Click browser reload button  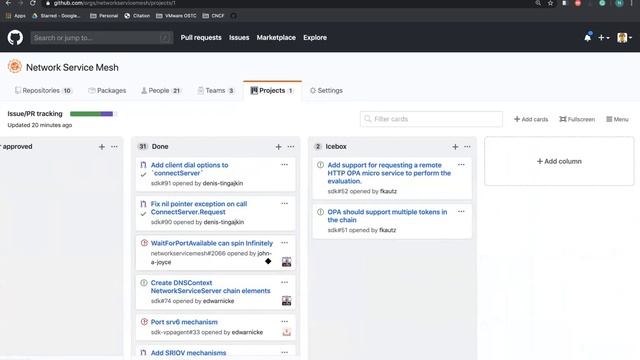[x=33, y=3]
